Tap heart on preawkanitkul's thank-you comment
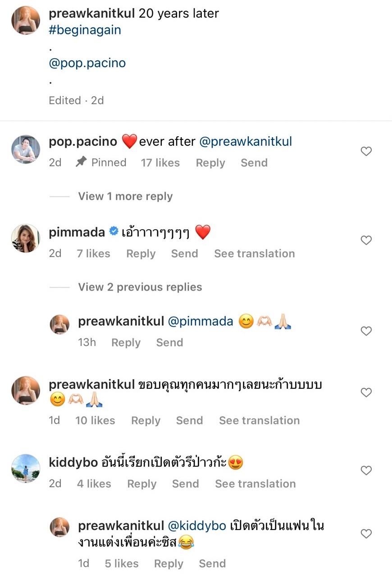The height and width of the screenshot is (581, 392). tap(366, 392)
